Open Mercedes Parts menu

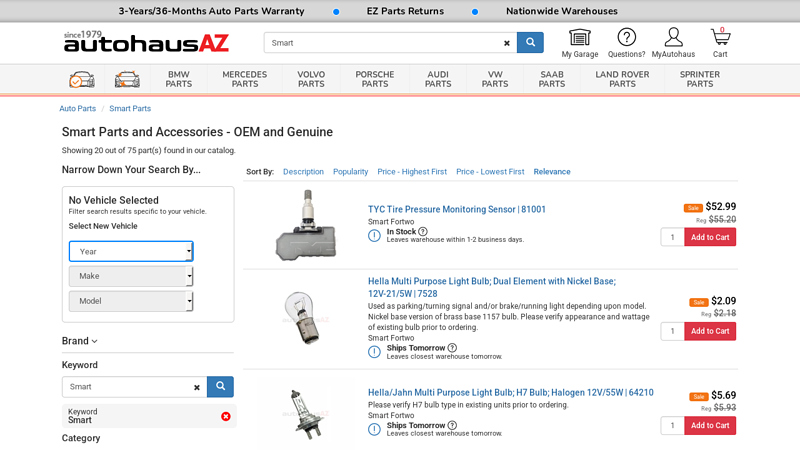[245, 79]
